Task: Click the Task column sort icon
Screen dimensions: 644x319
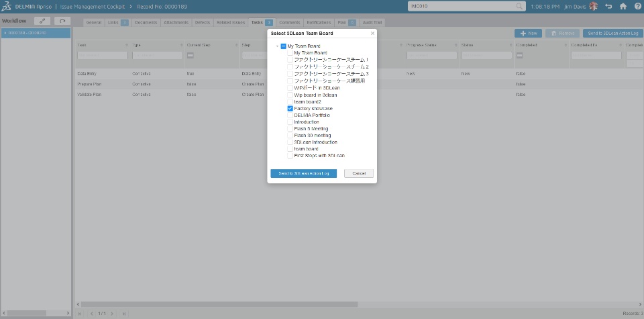Action: point(127,45)
